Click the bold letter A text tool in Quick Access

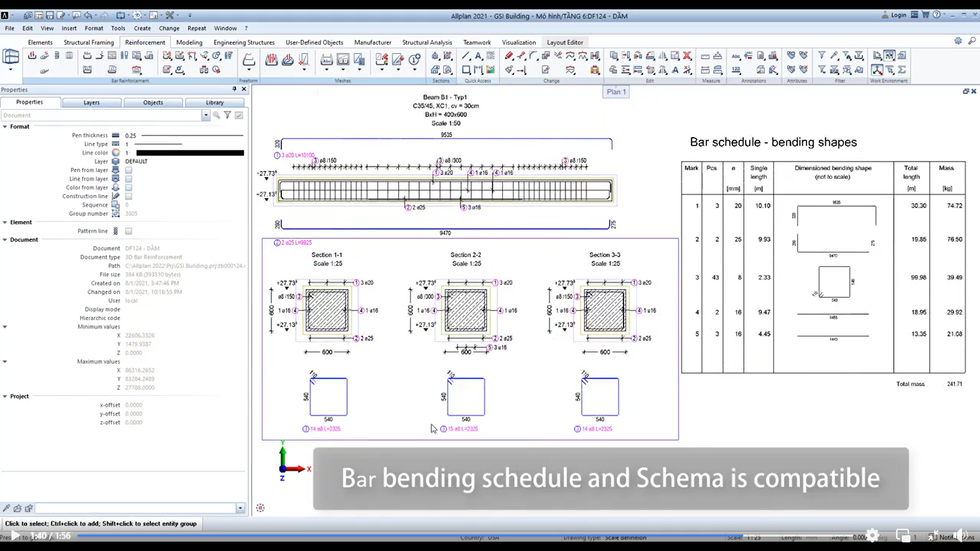pyautogui.click(x=479, y=56)
